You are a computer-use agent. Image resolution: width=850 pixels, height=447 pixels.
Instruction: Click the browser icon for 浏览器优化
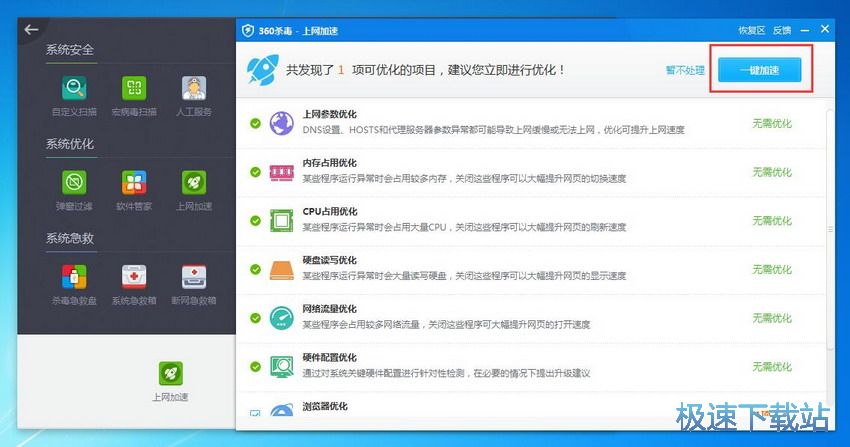(282, 410)
